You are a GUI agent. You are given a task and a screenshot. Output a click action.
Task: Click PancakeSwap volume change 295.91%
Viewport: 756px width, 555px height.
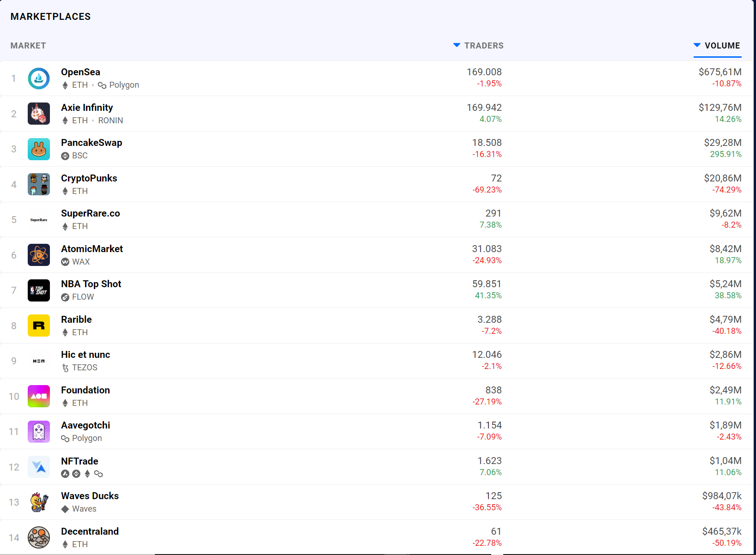(x=726, y=154)
